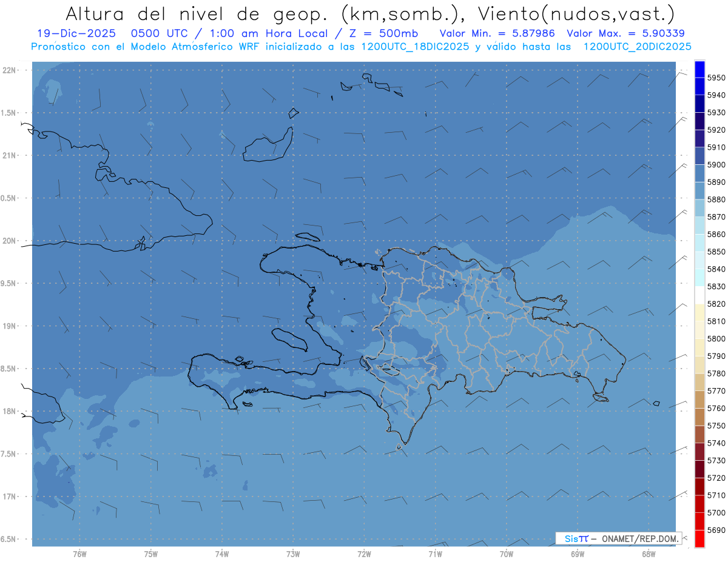The width and height of the screenshot is (728, 562).
Task: Click the '76W' longitude label
Action: coord(79,554)
